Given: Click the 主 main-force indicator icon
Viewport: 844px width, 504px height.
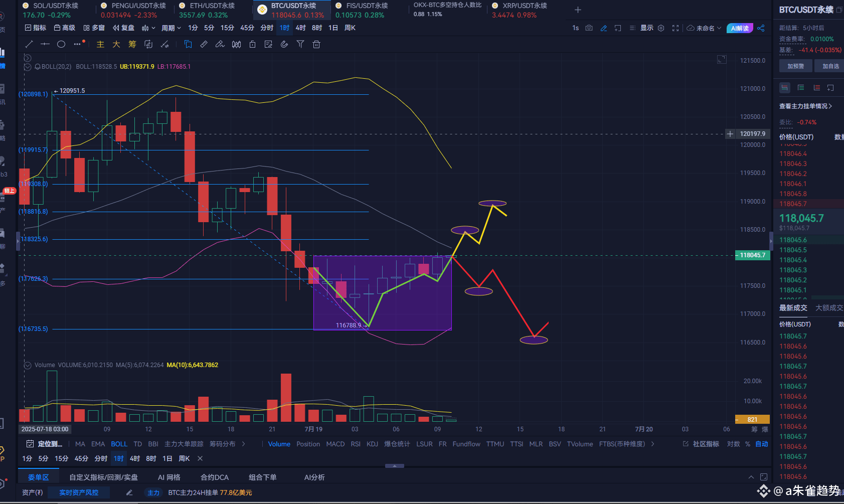Looking at the screenshot, I should (x=100, y=44).
